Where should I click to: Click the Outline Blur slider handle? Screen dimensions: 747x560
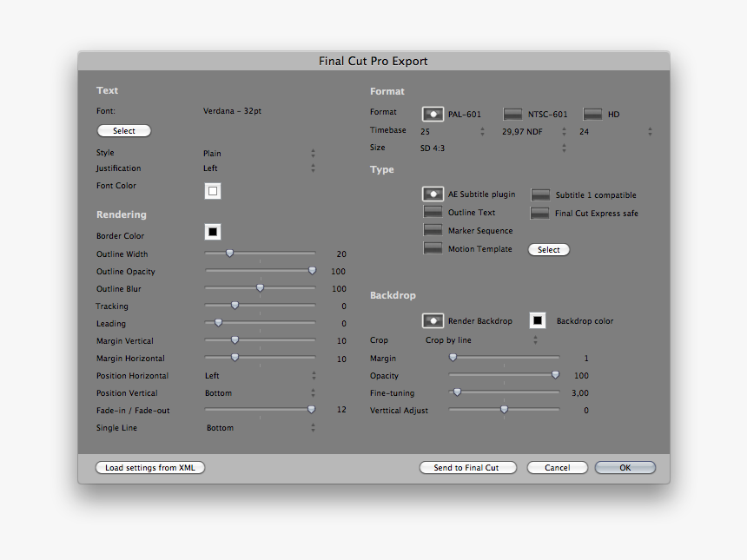[260, 288]
